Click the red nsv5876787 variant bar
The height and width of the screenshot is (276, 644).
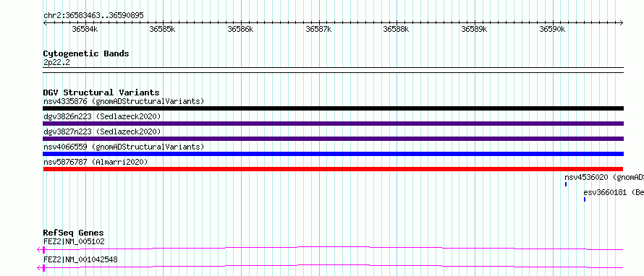click(x=333, y=169)
